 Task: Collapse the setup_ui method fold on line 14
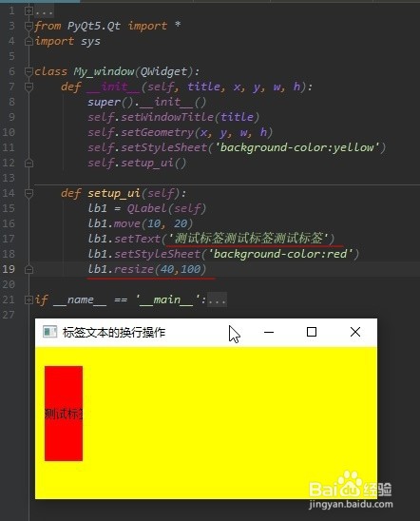click(29, 193)
